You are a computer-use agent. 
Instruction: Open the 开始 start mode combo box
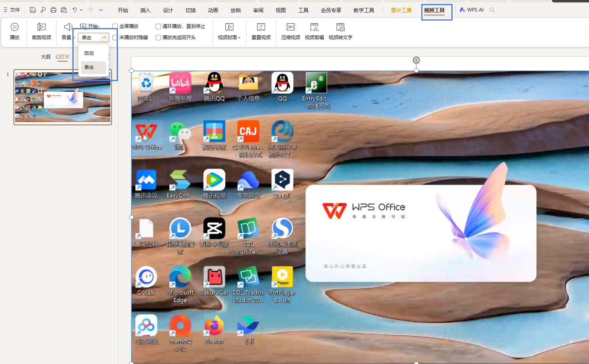[x=93, y=38]
